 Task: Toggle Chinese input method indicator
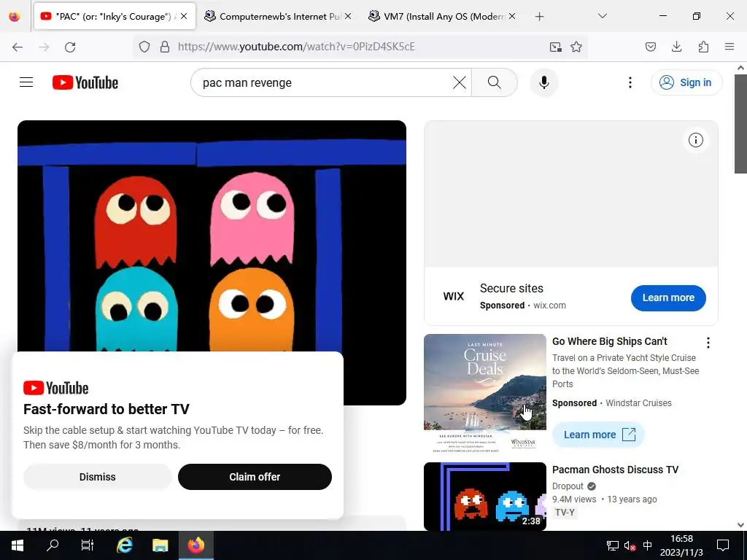[648, 545]
